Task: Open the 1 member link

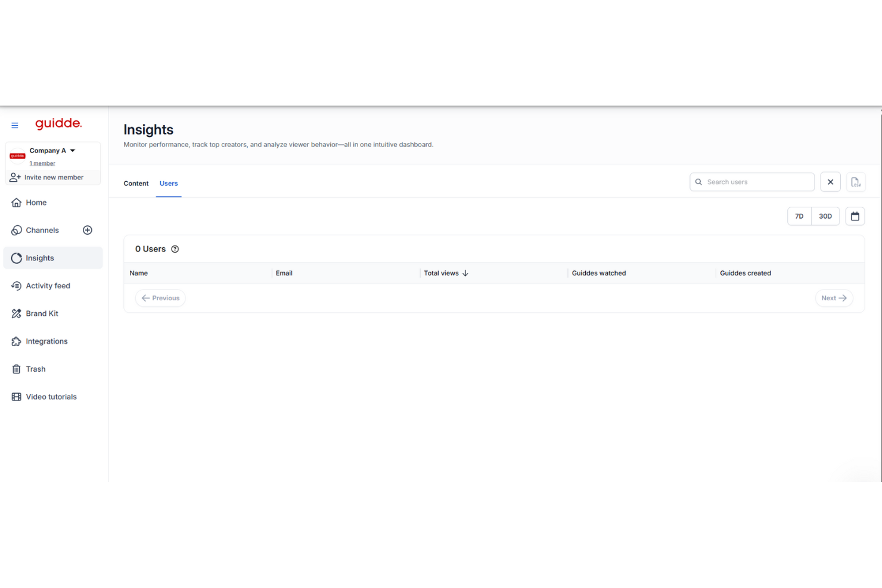Action: (x=42, y=163)
